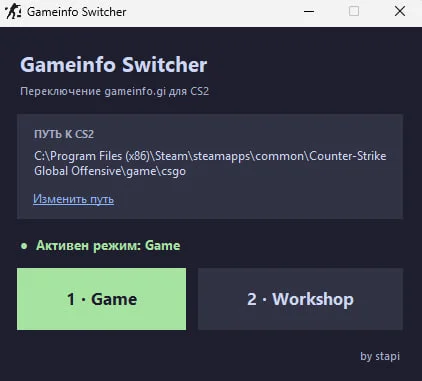Activate the 2 · Workshop mode button
422x381 pixels.
tap(300, 299)
